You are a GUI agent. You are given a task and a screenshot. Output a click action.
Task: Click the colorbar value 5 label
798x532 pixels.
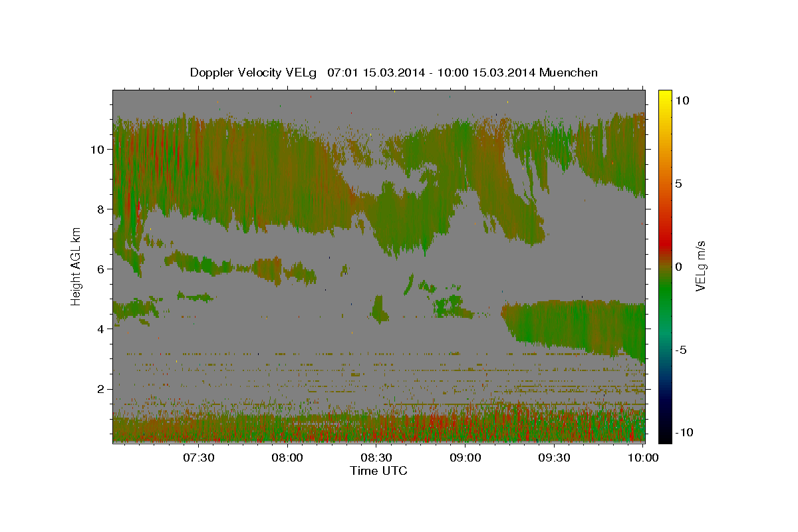(x=680, y=184)
